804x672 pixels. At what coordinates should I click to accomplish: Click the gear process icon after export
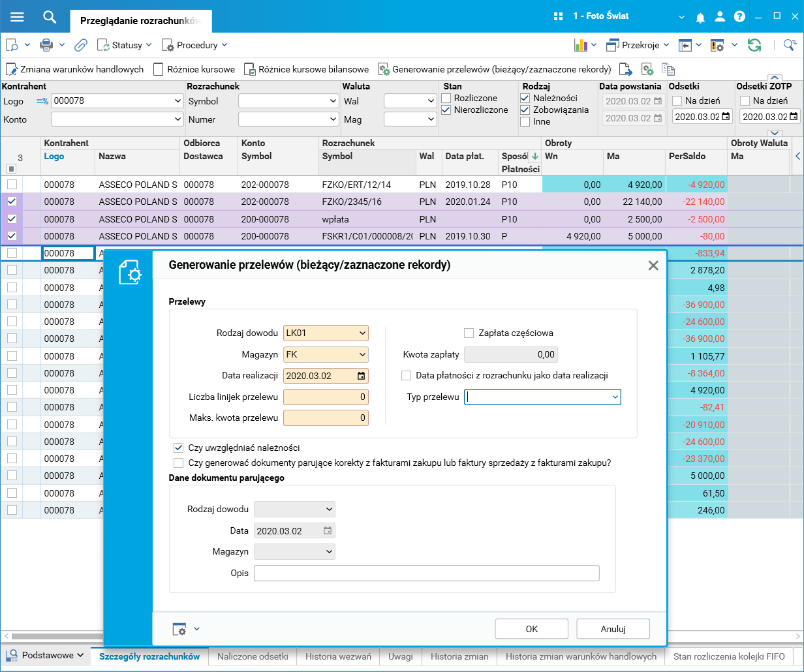[x=647, y=69]
